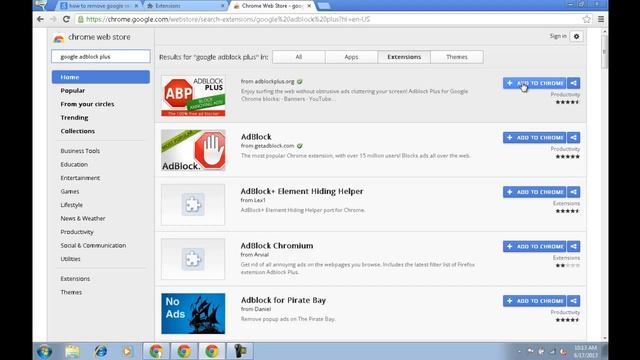Open Extensions link in the sidebar

(x=75, y=279)
